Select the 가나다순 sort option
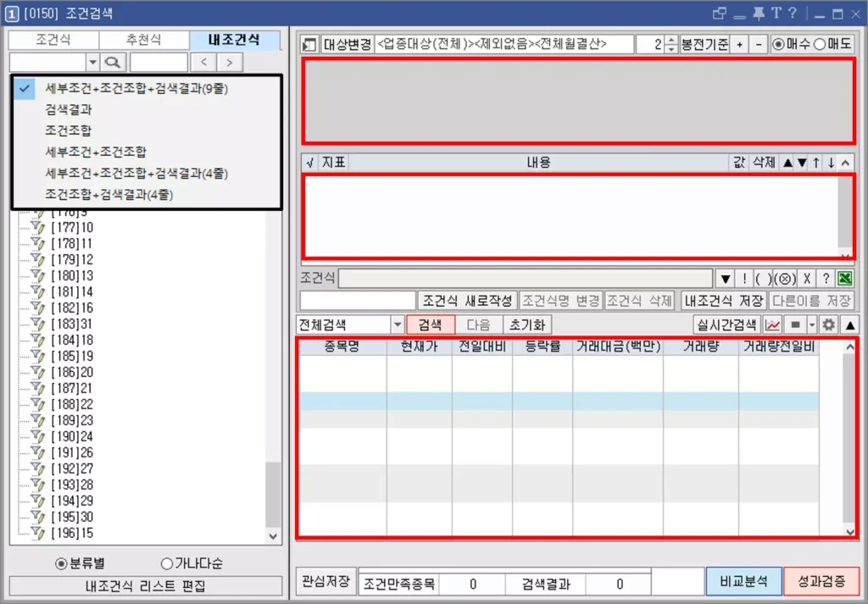Screen dimensions: 868x604 pos(167,563)
